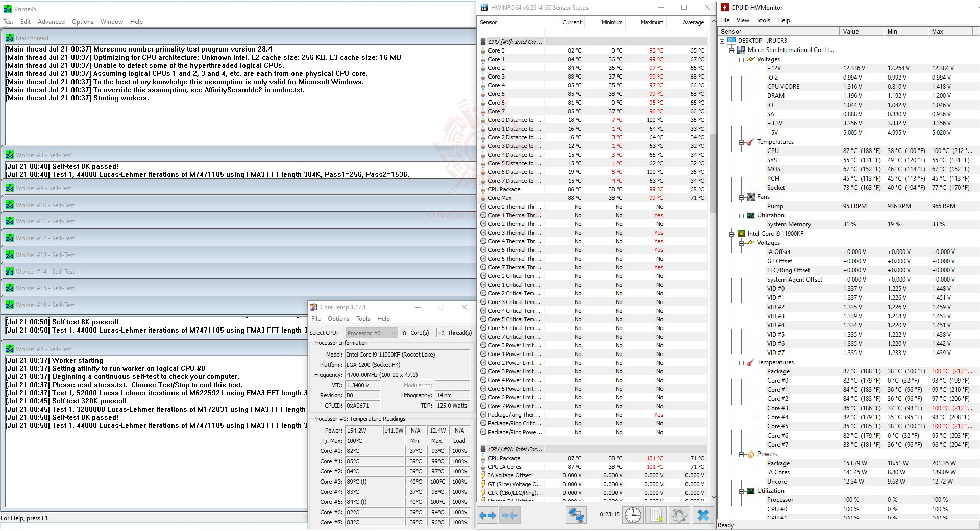Click the Worker #14 Self-Test window icon
The image size is (980, 531).
10,271
